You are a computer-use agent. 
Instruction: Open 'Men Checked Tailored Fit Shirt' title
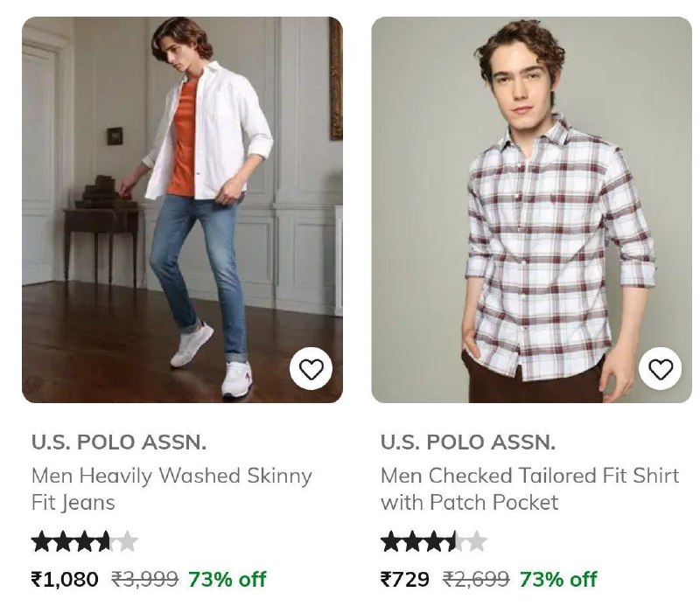tap(529, 489)
